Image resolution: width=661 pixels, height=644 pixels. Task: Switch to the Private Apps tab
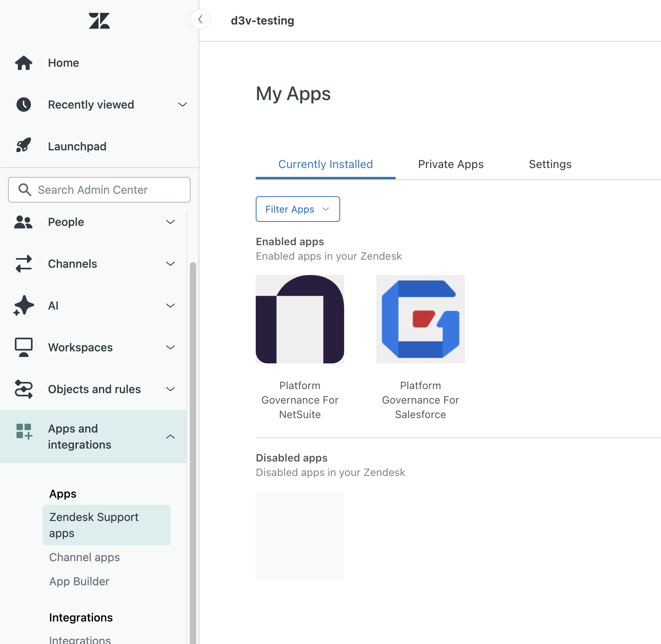pos(450,164)
